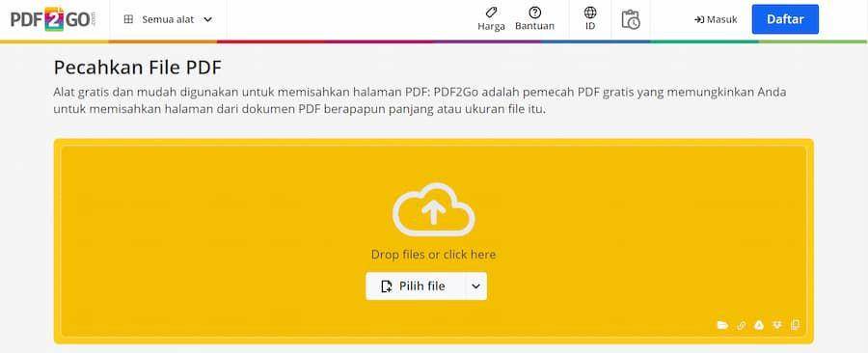
Task: Click the cloud upload icon
Action: pyautogui.click(x=433, y=209)
